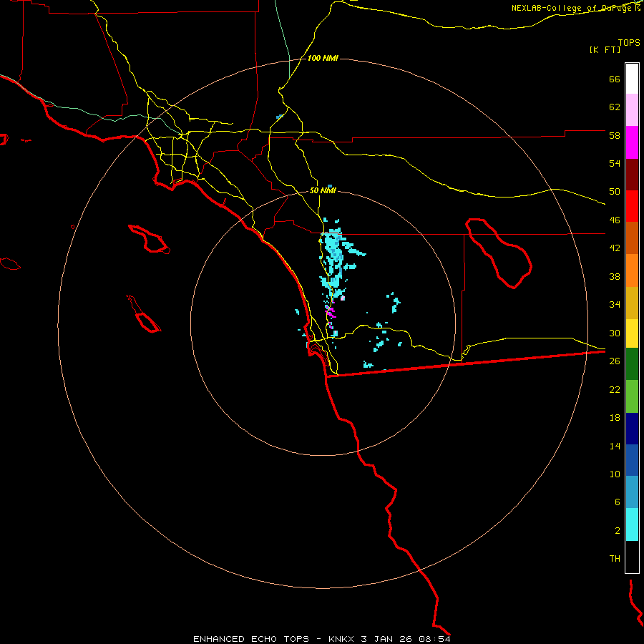Click the legend value "58"

click(x=615, y=135)
